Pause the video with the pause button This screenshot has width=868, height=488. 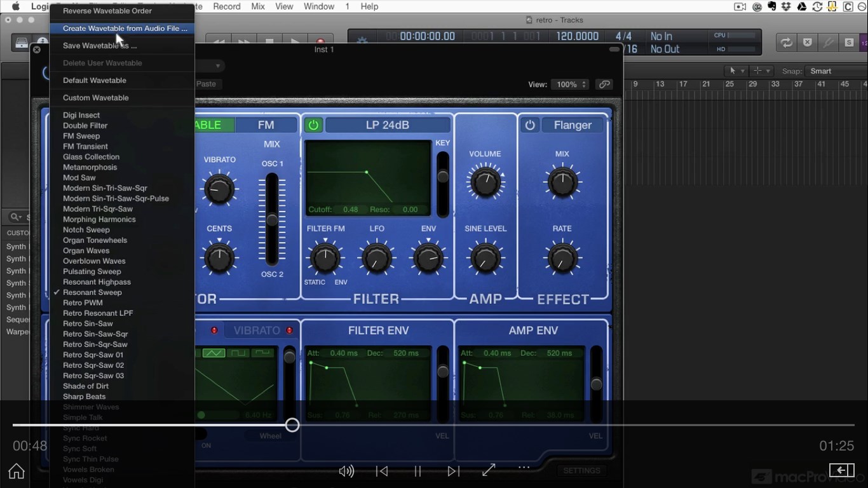pyautogui.click(x=417, y=471)
